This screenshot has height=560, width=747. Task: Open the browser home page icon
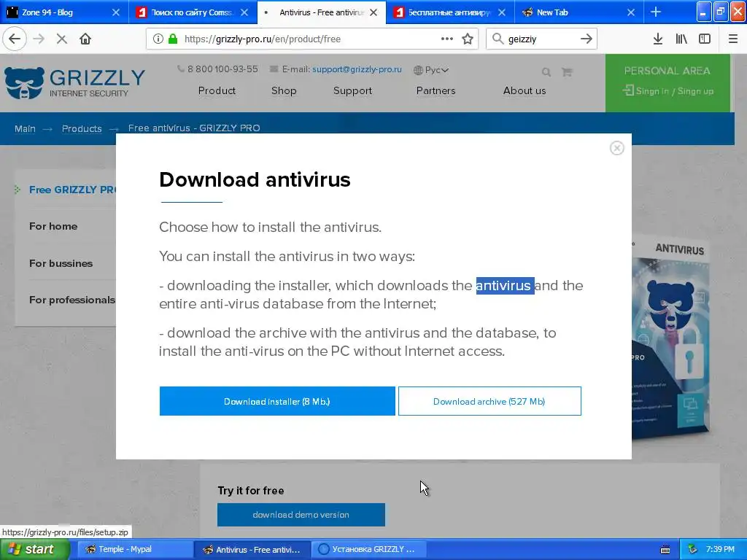click(85, 39)
